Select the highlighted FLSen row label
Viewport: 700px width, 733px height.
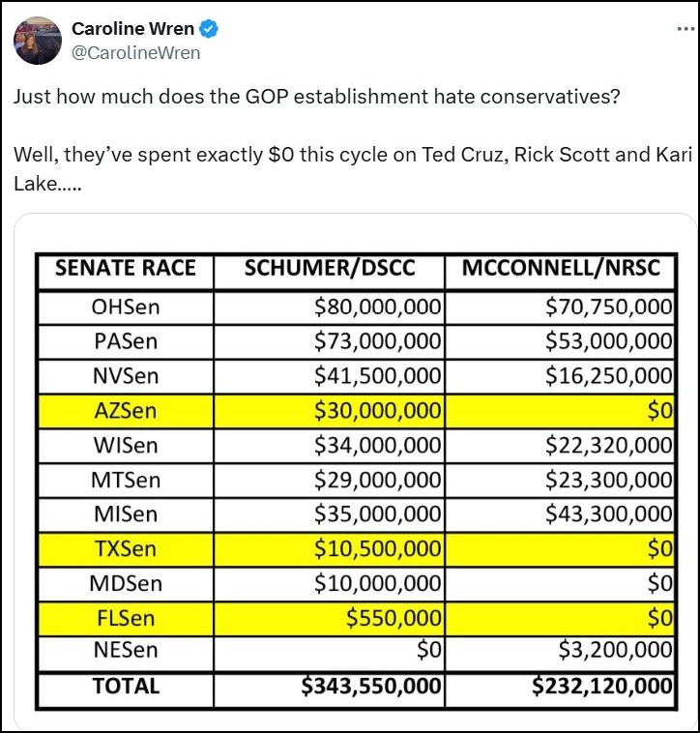click(126, 619)
